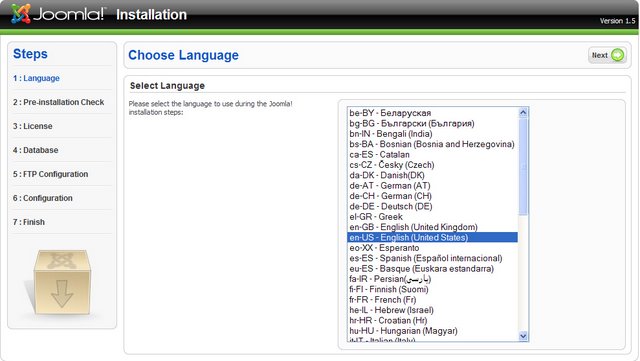Select step 7 : Finish

coord(29,222)
